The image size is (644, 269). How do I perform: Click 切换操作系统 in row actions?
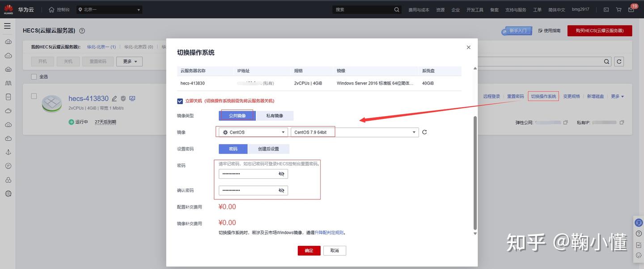[543, 97]
